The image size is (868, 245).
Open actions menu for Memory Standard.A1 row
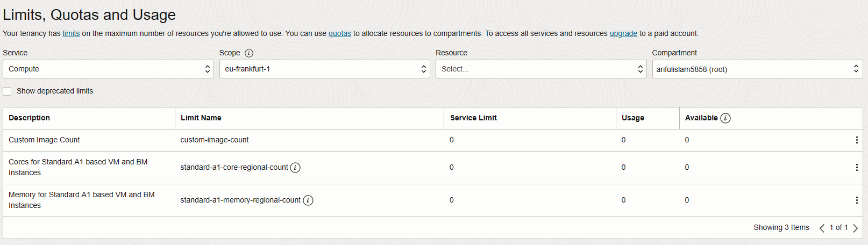(x=856, y=200)
